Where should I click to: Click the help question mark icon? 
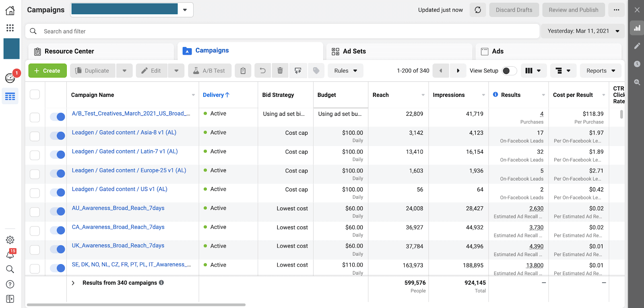click(10, 284)
